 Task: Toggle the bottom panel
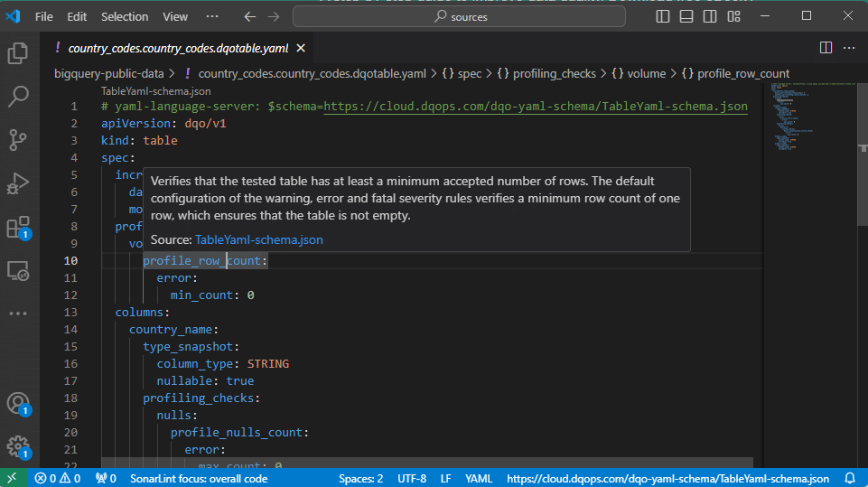686,16
